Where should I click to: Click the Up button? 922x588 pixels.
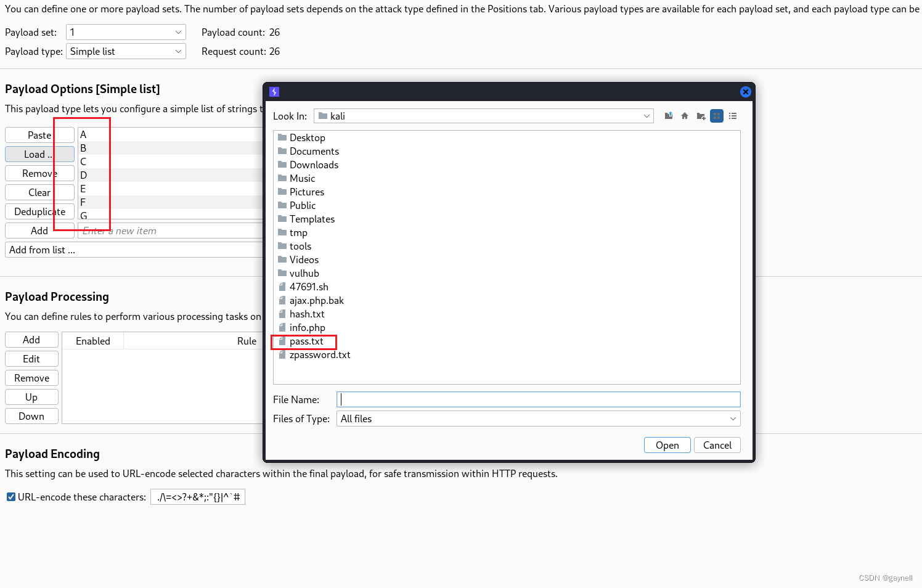click(31, 397)
